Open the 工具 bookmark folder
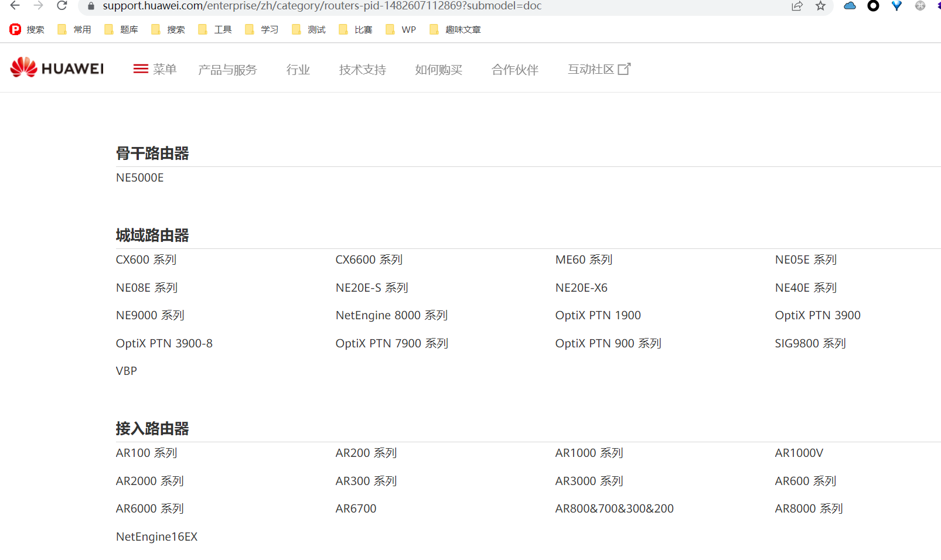Viewport: 941px width, 560px height. tap(215, 29)
